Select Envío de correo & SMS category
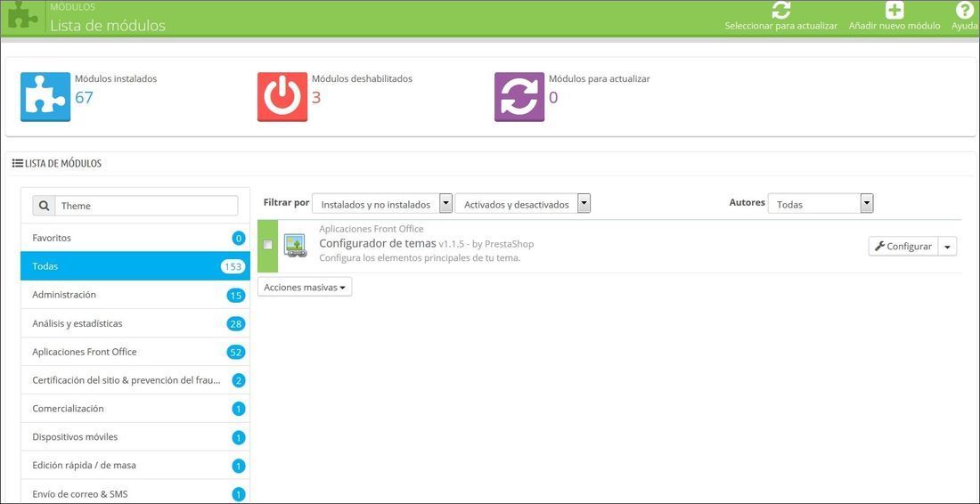The width and height of the screenshot is (980, 504). 135,493
